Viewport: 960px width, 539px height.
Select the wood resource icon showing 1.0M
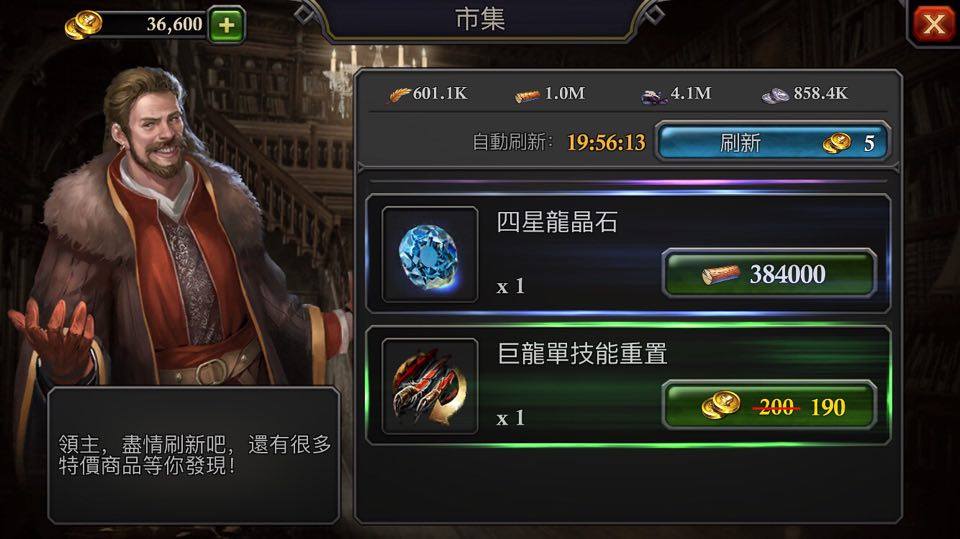pos(527,96)
